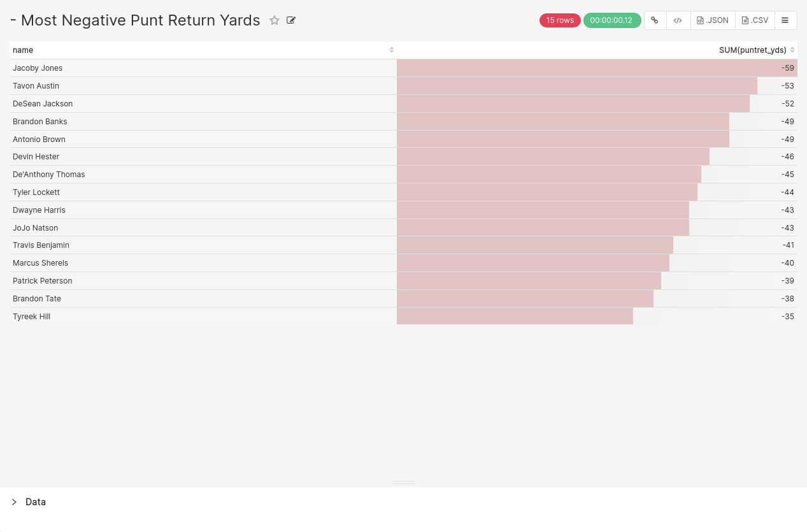Open the embed code icon
This screenshot has width=807, height=532.
coord(678,20)
